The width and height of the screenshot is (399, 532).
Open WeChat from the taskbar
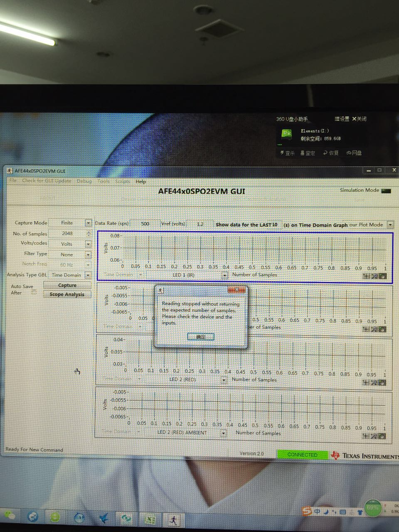10,515
